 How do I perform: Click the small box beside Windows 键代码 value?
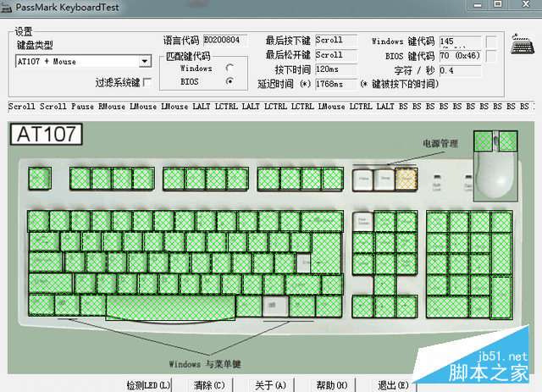(x=491, y=41)
